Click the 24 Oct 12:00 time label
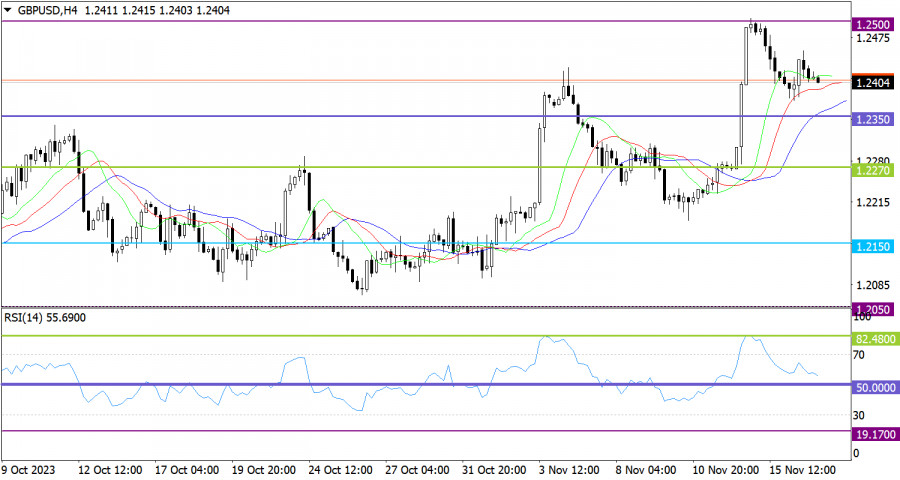The width and height of the screenshot is (900, 480). point(340,470)
